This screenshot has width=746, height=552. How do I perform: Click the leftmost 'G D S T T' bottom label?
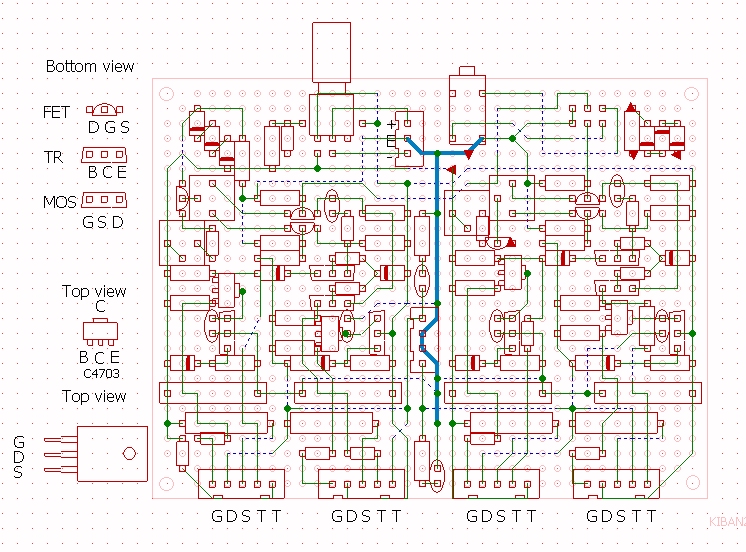point(246,517)
